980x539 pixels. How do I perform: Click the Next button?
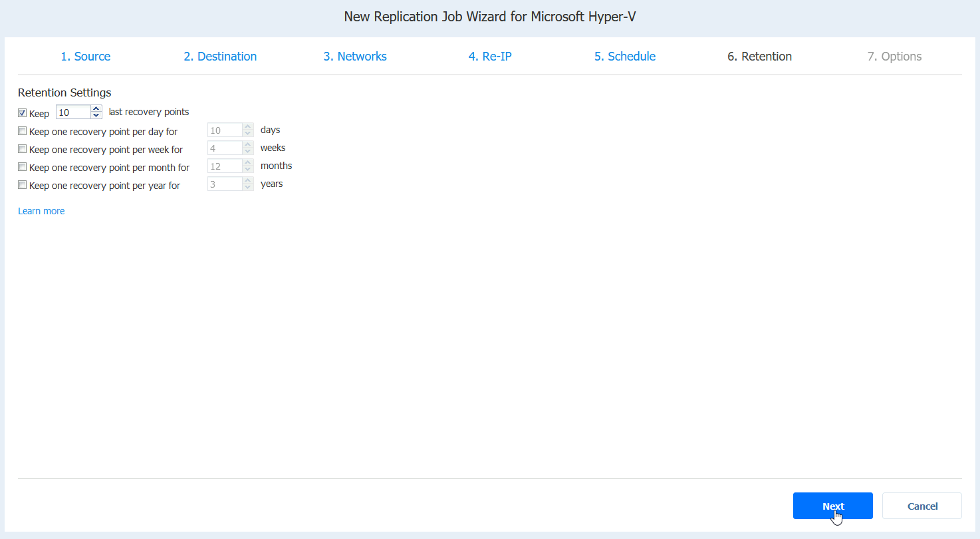pos(833,506)
